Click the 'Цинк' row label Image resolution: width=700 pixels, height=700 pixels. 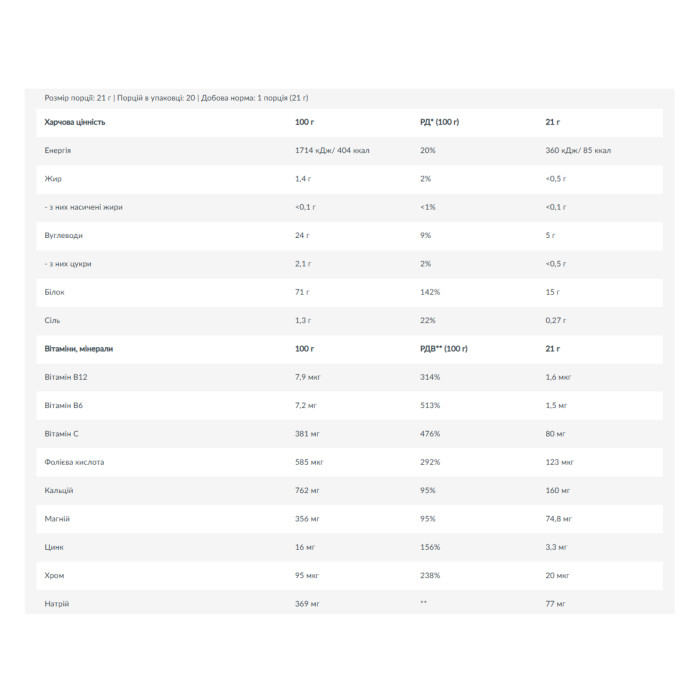[54, 547]
